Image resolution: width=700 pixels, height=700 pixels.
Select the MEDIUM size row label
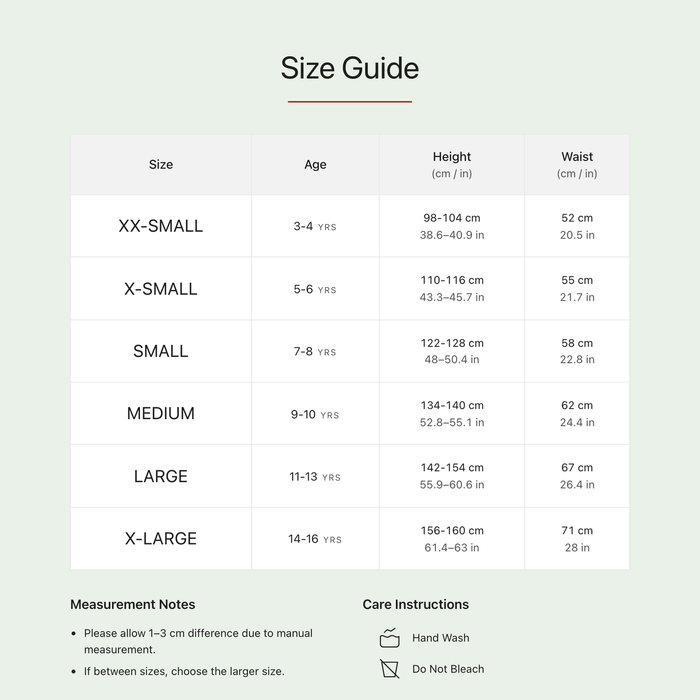[x=161, y=413]
